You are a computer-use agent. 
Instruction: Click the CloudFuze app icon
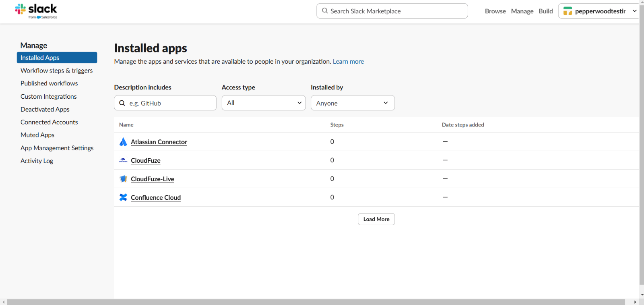pos(123,160)
